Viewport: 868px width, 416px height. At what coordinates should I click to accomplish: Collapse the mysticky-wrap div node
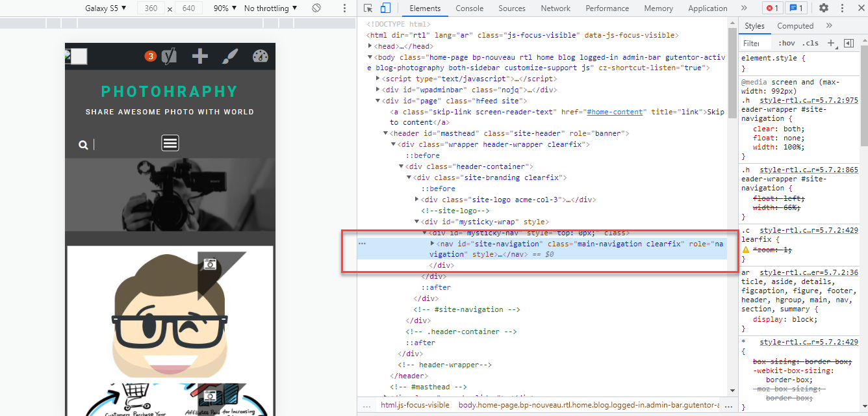point(417,222)
